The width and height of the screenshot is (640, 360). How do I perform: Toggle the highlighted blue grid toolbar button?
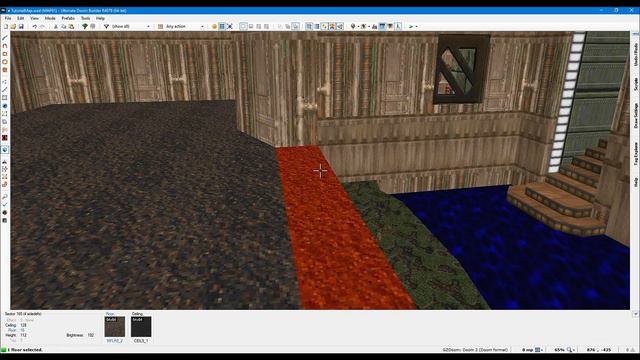tap(222, 27)
